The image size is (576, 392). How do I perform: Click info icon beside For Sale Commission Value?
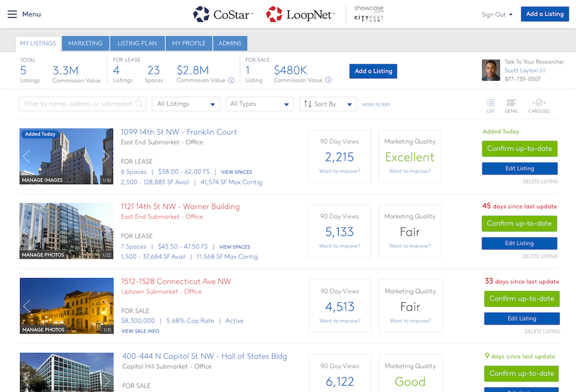[x=328, y=80]
